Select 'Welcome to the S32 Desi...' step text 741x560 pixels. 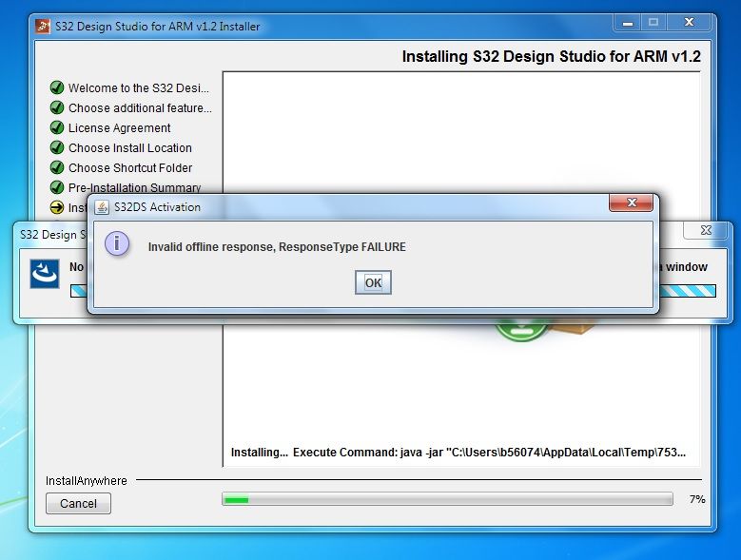click(x=139, y=87)
